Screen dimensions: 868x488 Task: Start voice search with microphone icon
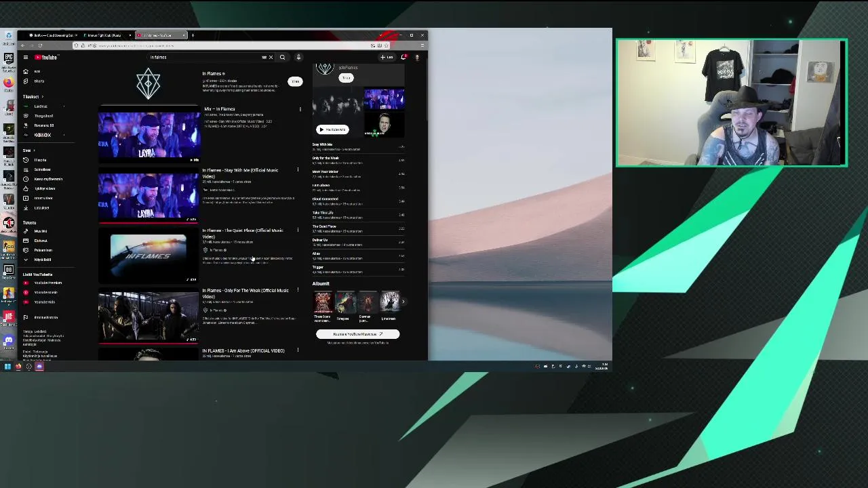tap(298, 57)
